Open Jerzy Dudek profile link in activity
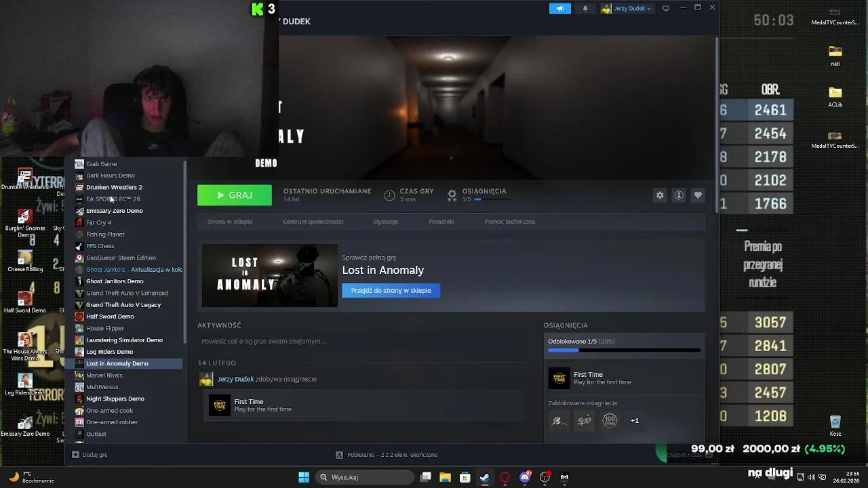Image resolution: width=868 pixels, height=488 pixels. point(235,379)
